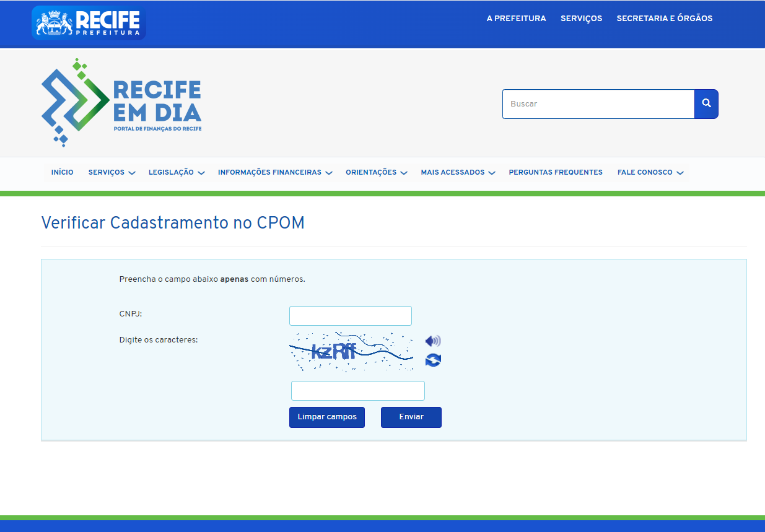Expand the Legislação dropdown menu
Image resolution: width=765 pixels, height=532 pixels.
tap(177, 172)
